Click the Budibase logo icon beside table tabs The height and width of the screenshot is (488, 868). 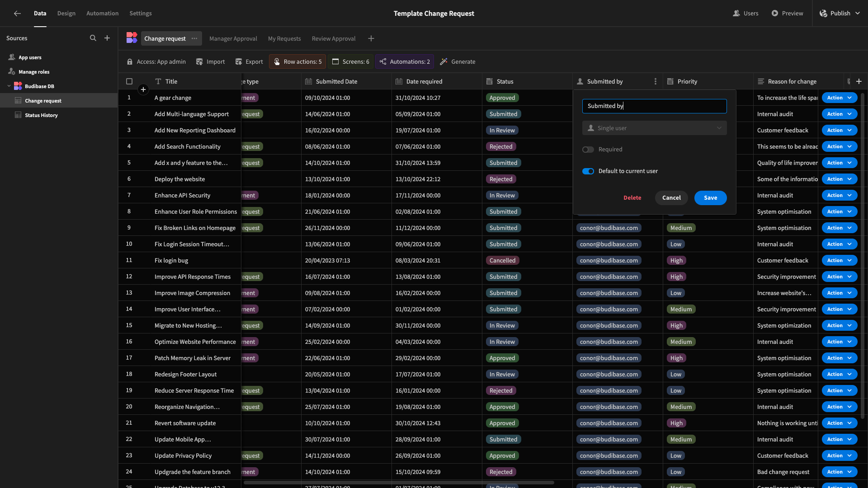pos(132,38)
